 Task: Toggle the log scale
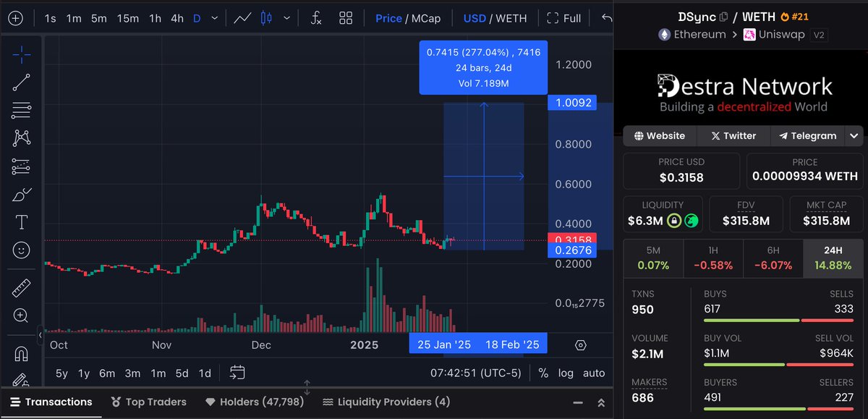(x=566, y=373)
